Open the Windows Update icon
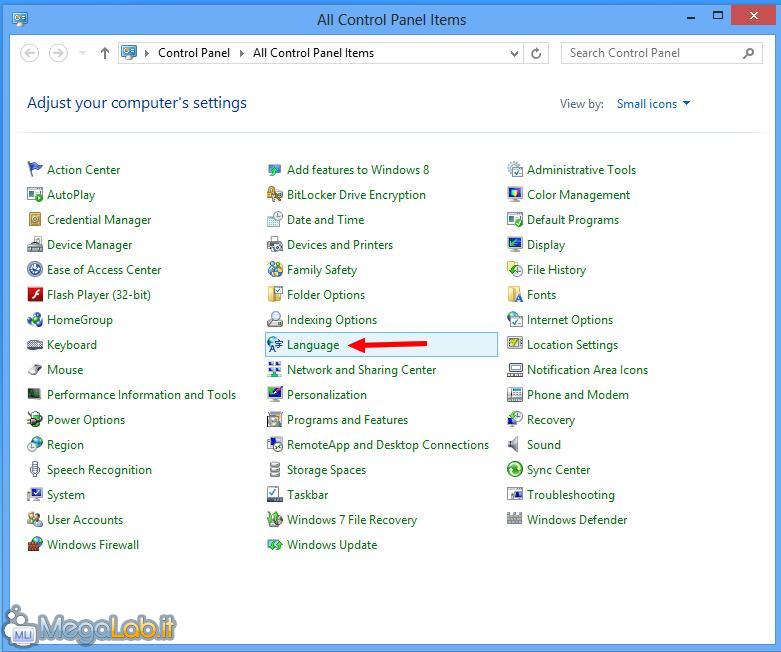 coord(275,544)
